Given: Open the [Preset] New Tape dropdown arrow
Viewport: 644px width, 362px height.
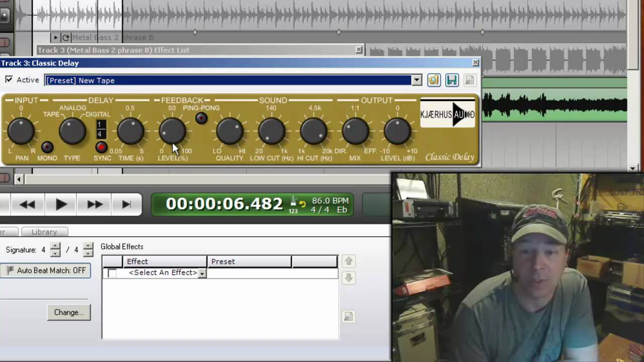Looking at the screenshot, I should (417, 80).
